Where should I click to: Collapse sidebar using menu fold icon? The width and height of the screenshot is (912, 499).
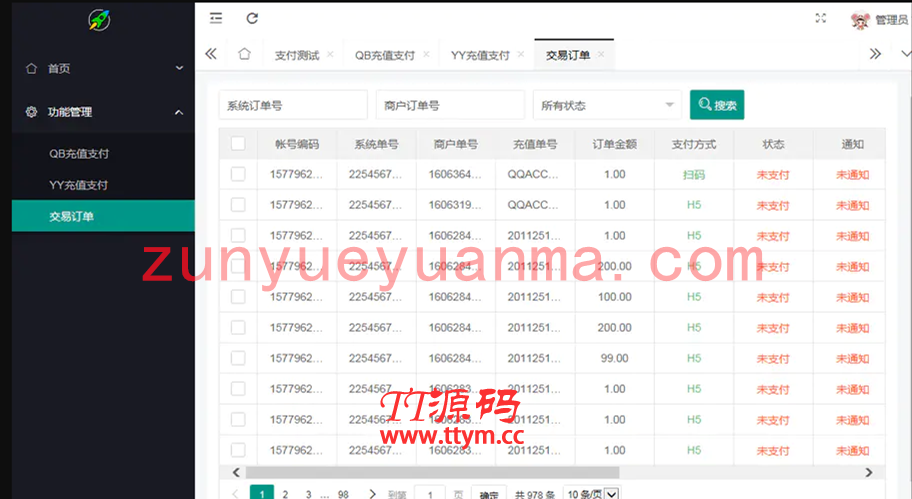tap(216, 18)
